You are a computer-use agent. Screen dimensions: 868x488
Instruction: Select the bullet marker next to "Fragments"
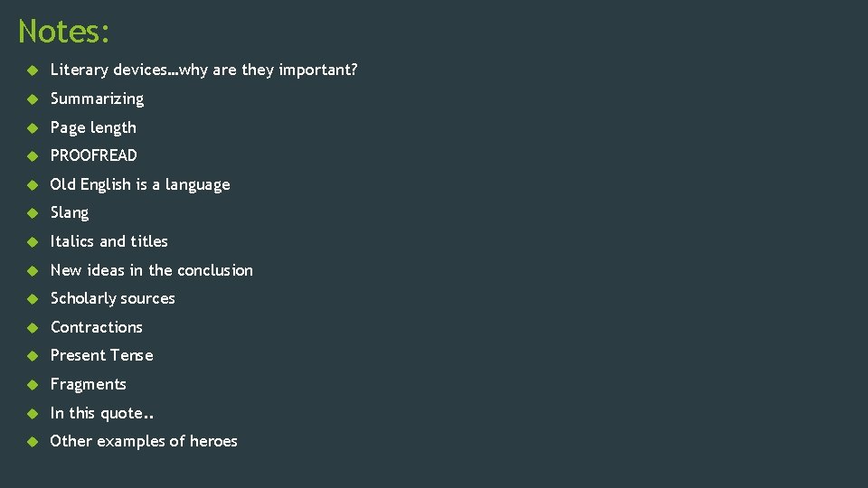pyautogui.click(x=30, y=385)
